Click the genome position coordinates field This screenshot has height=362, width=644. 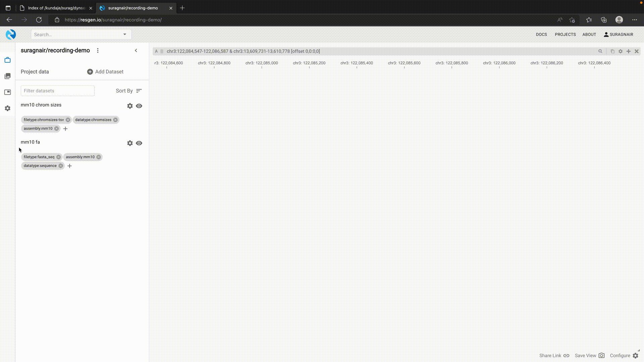[x=381, y=51]
